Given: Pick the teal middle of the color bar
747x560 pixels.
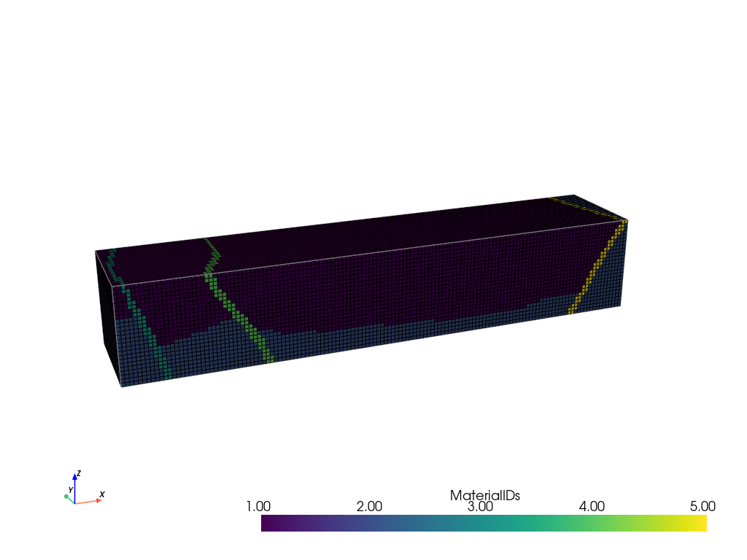Looking at the screenshot, I should (484, 523).
